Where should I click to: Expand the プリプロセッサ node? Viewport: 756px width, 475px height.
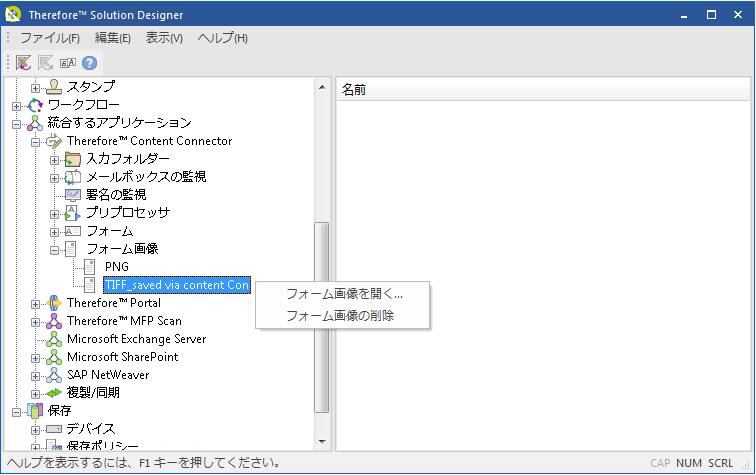pos(54,214)
